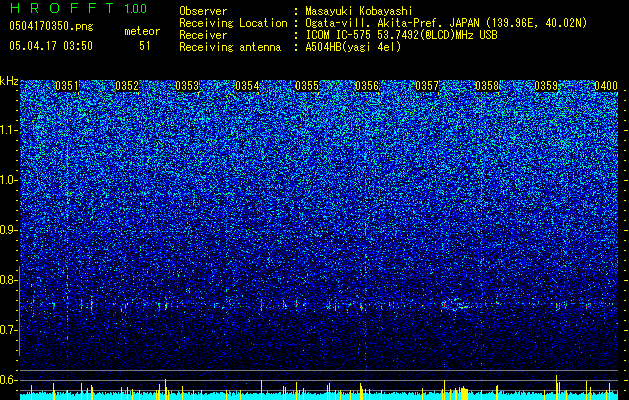Click the 0359 time marker
Screen dimensions: 629x400
click(x=546, y=86)
